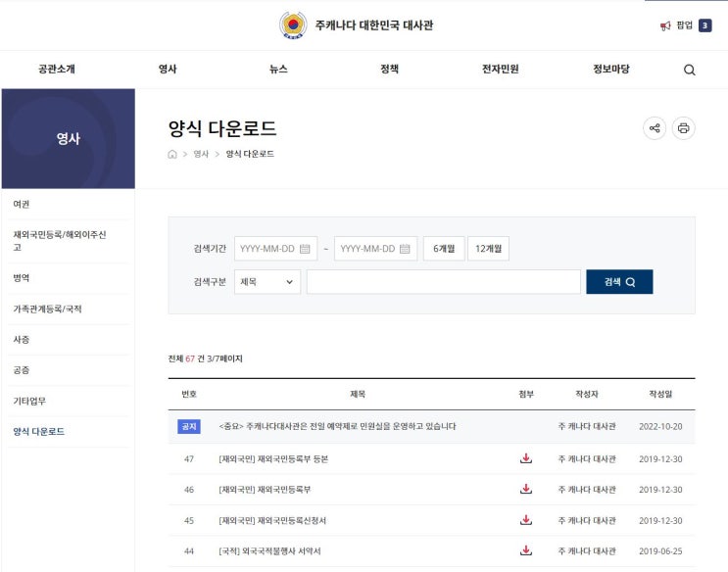Open 영사 main menu
The width and height of the screenshot is (728, 572).
(x=168, y=70)
